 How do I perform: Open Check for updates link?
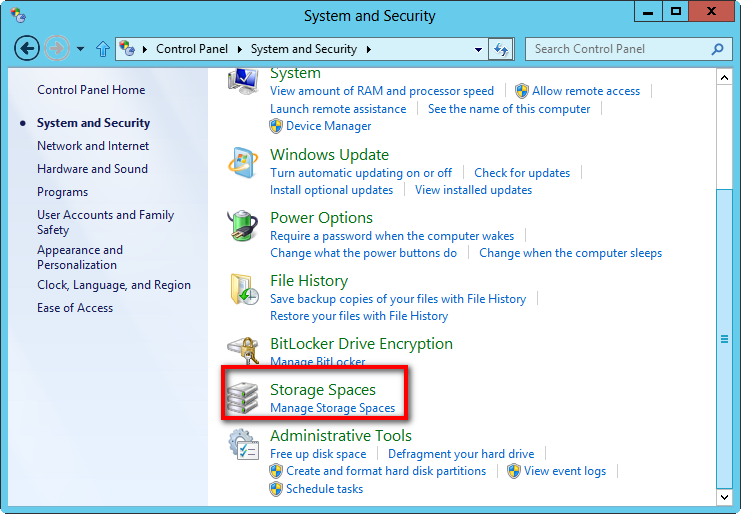[x=522, y=173]
